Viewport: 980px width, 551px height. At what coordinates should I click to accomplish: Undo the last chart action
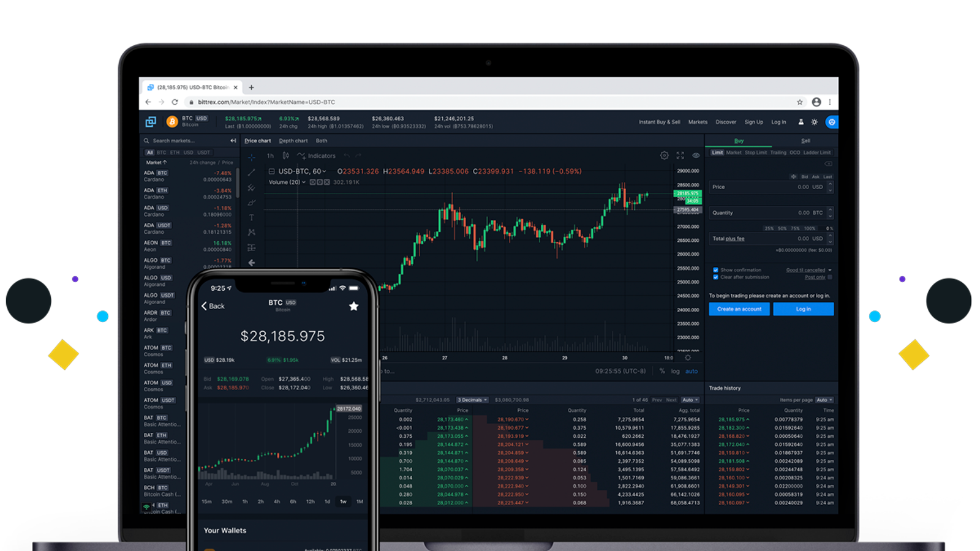click(x=347, y=156)
